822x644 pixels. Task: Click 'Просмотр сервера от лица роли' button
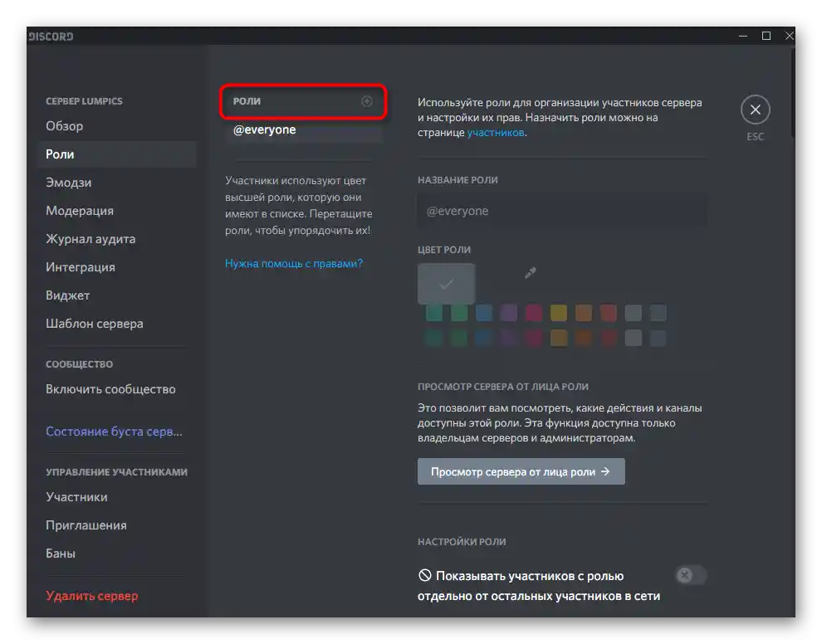[x=521, y=471]
